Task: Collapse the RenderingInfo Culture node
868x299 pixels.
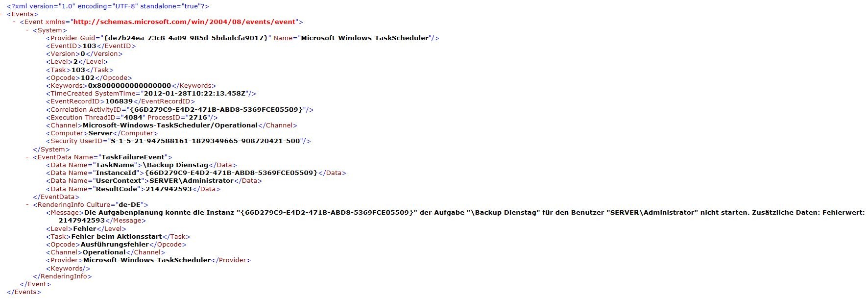Action: click(x=27, y=205)
